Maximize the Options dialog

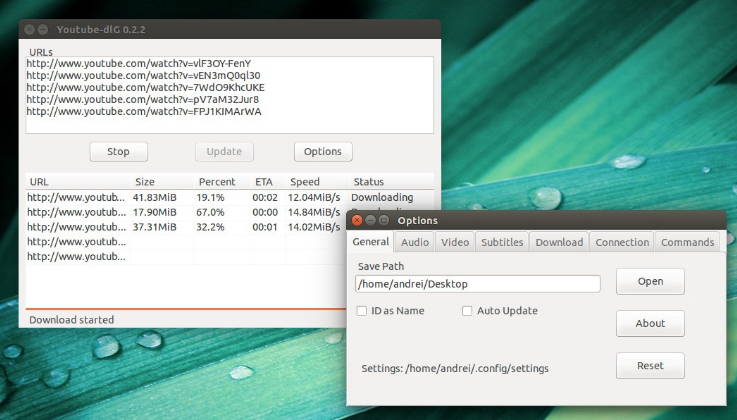point(384,220)
